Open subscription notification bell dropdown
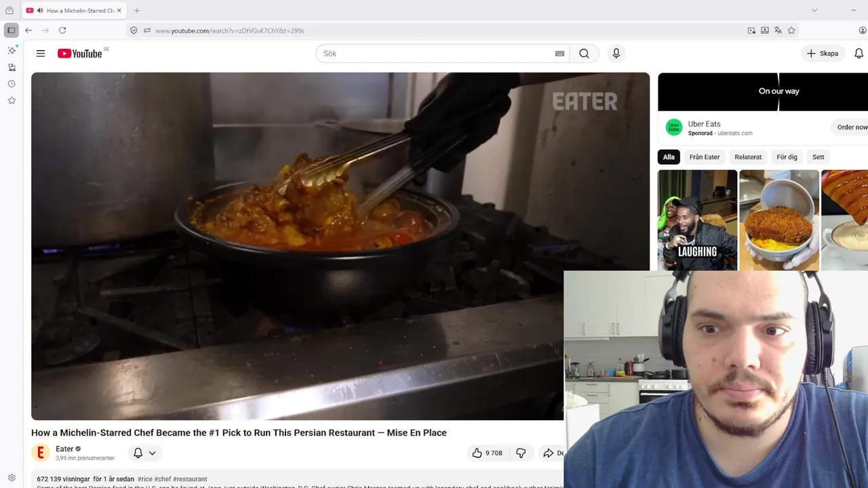Viewport: 868px width, 488px height. 144,453
